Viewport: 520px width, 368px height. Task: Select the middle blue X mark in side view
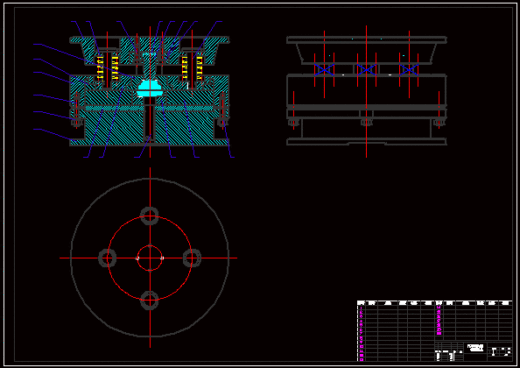pyautogui.click(x=366, y=70)
